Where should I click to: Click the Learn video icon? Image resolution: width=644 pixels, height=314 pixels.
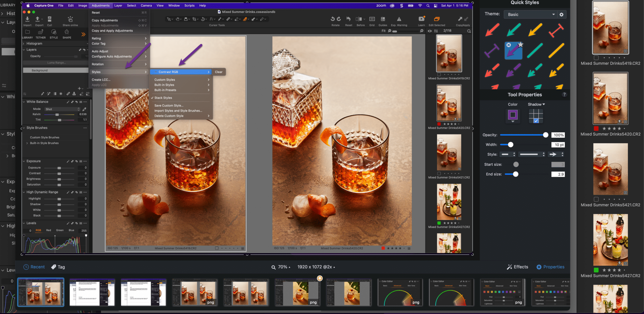(421, 19)
